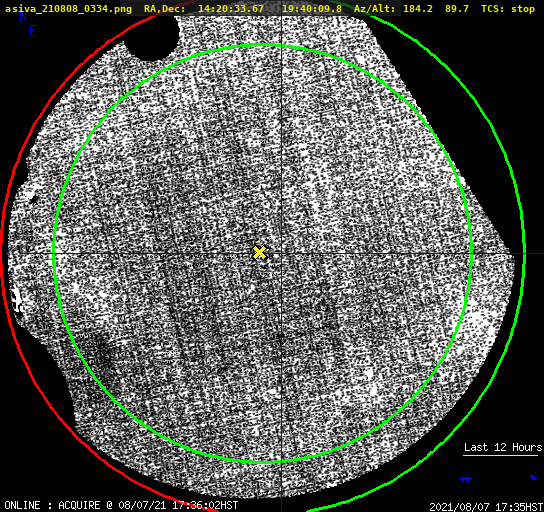Click the blue N compass label

coord(23,16)
